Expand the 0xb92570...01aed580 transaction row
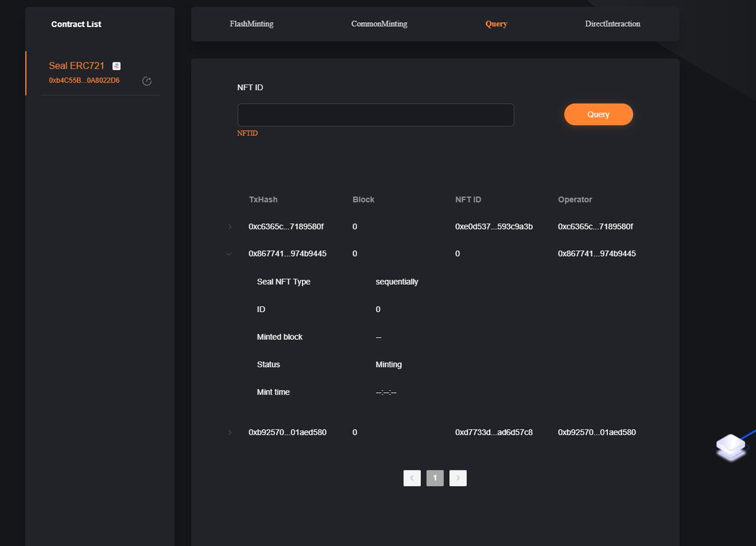The width and height of the screenshot is (756, 546). pos(229,433)
